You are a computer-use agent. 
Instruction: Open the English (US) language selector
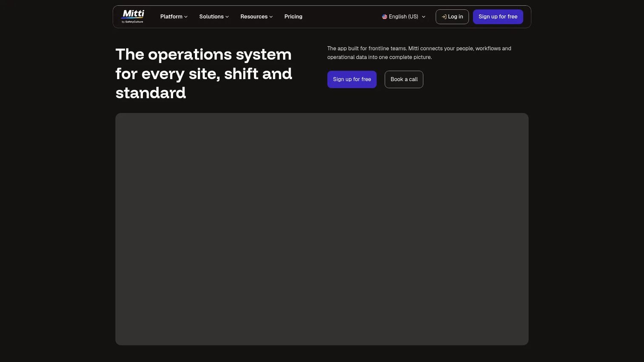coord(404,17)
